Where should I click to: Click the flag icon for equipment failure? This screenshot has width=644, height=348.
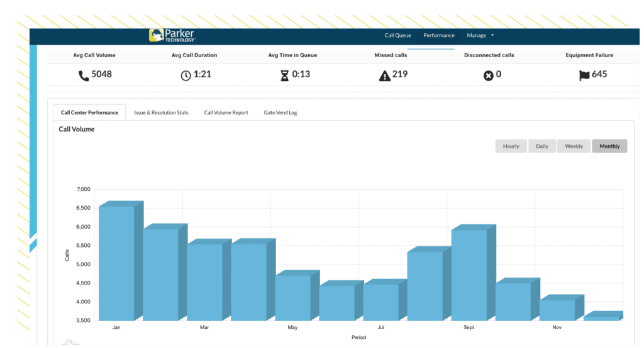pos(584,75)
